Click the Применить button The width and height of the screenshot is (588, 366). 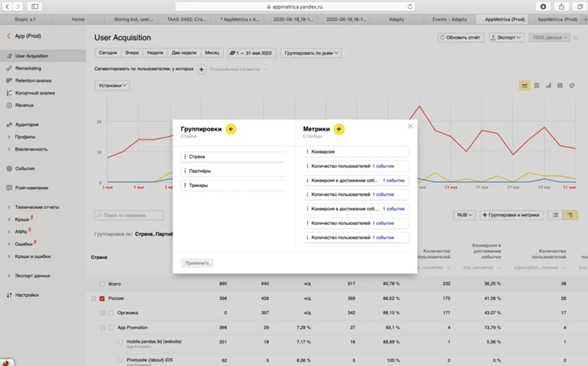[x=197, y=263]
